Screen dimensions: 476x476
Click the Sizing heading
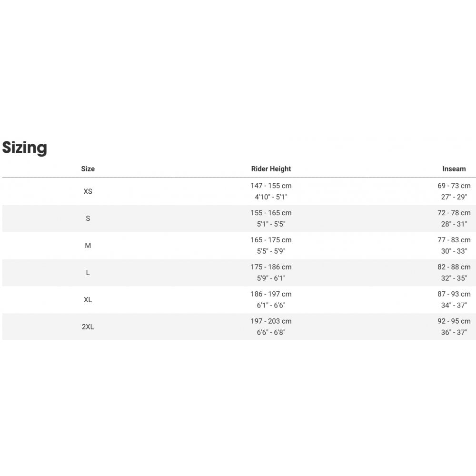[25, 148]
